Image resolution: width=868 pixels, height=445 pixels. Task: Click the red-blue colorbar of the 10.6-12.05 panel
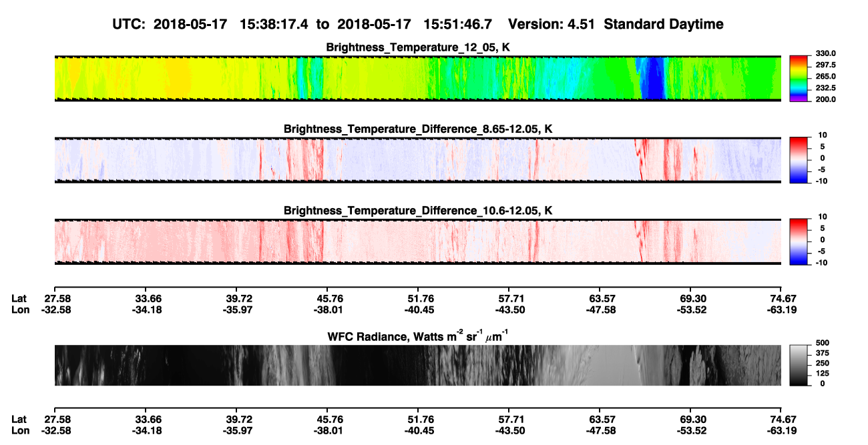click(x=799, y=242)
